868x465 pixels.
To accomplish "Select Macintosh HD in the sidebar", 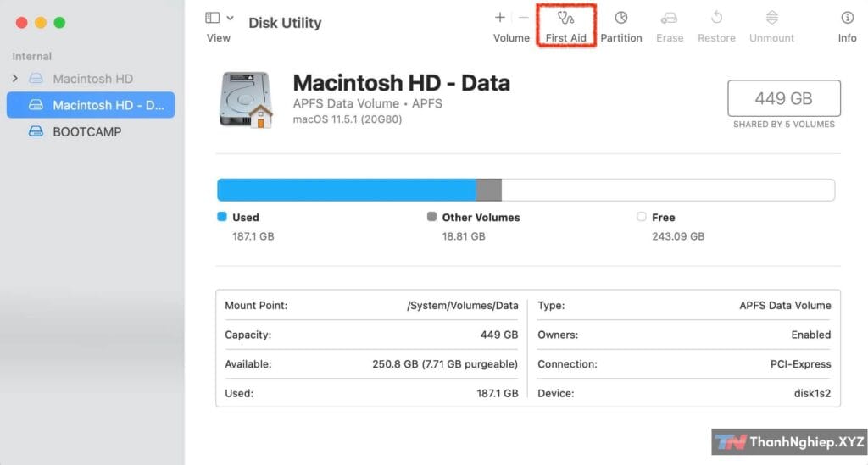I will [93, 79].
